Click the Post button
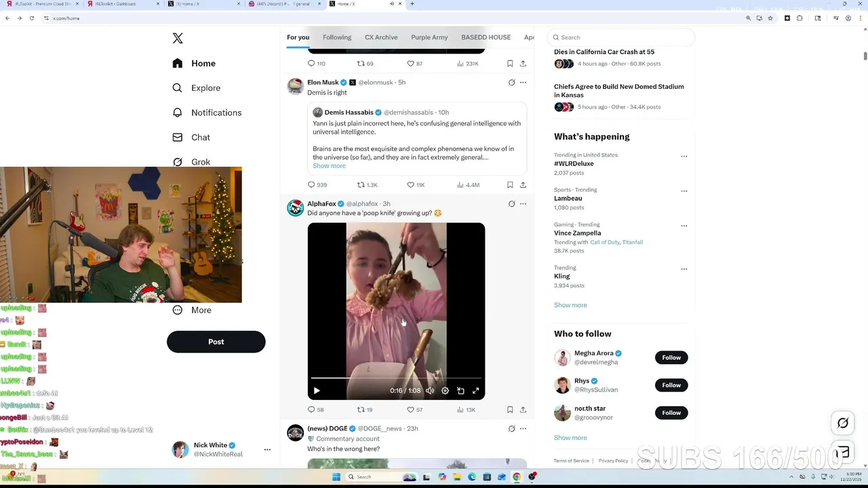Image resolution: width=868 pixels, height=488 pixels. (x=216, y=342)
